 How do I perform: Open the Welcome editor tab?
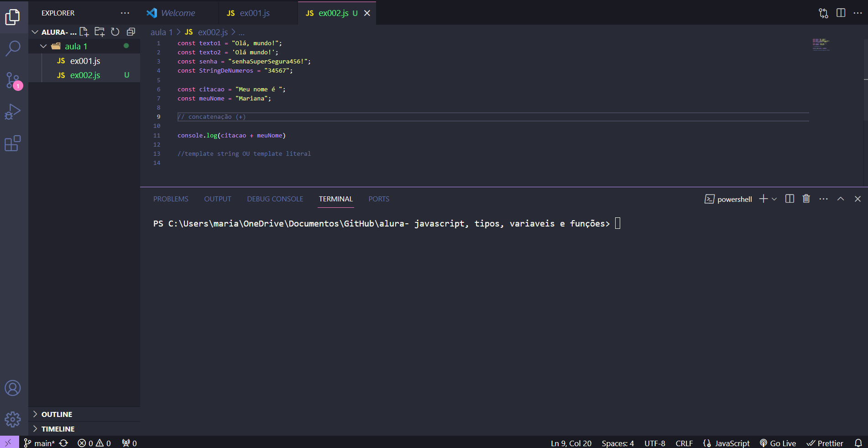coord(179,13)
